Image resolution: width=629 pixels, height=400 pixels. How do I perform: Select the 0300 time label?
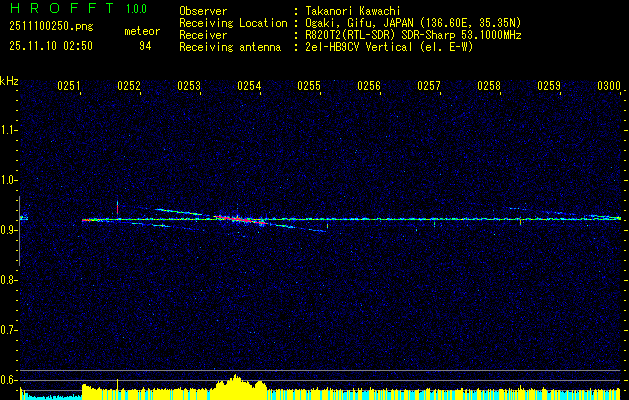[x=609, y=86]
